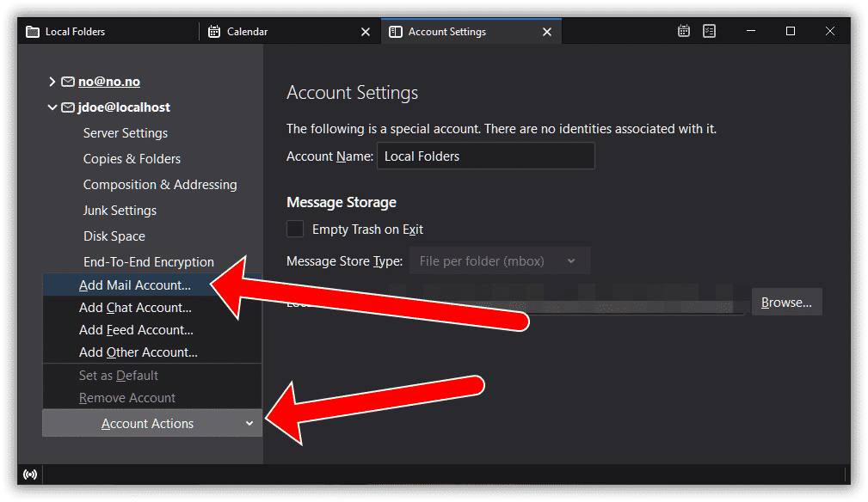Viewport: 868px width, 502px height.
Task: Close the Thunderbird window
Action: pos(830,31)
